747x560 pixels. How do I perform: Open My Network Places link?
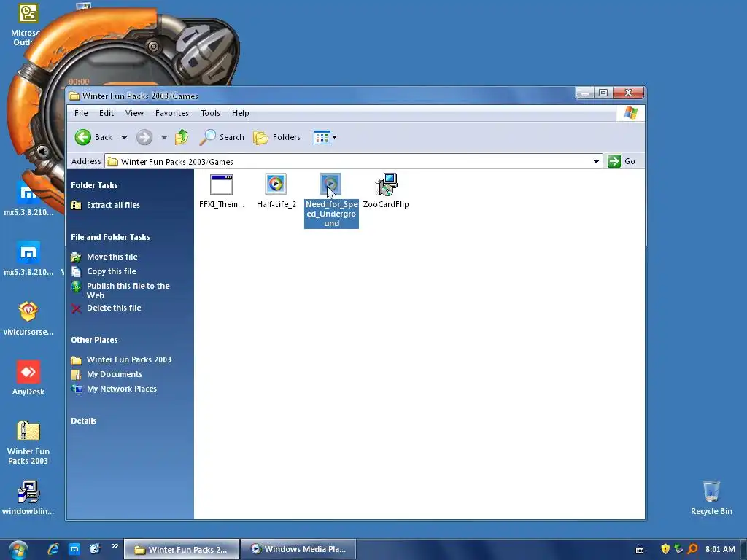pyautogui.click(x=122, y=389)
